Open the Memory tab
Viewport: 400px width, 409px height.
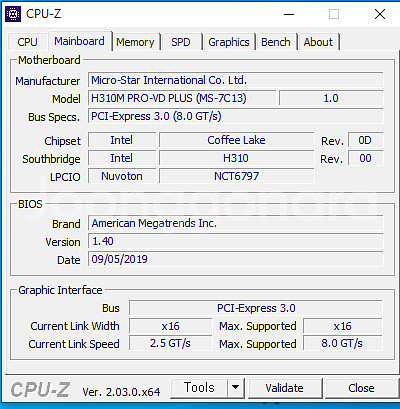[x=135, y=42]
